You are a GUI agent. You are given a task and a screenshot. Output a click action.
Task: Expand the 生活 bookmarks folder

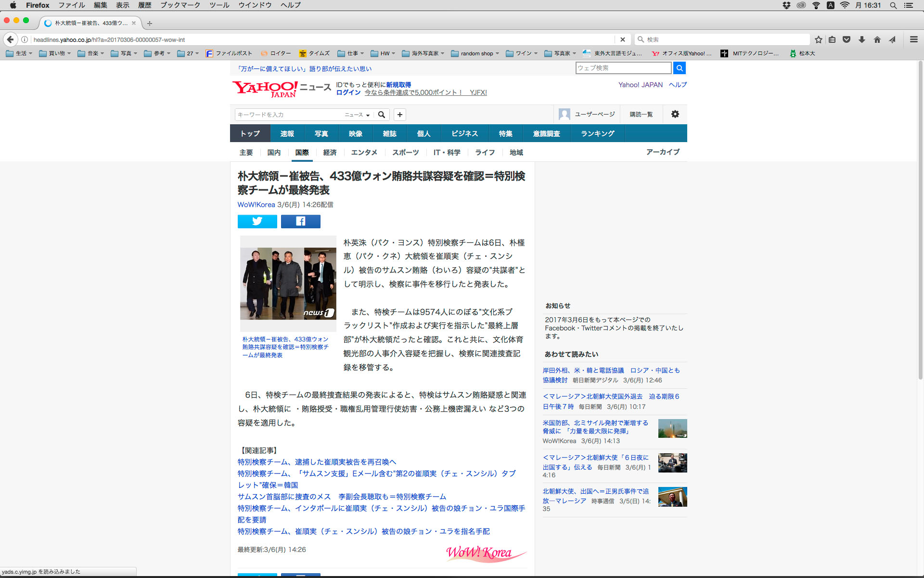19,53
